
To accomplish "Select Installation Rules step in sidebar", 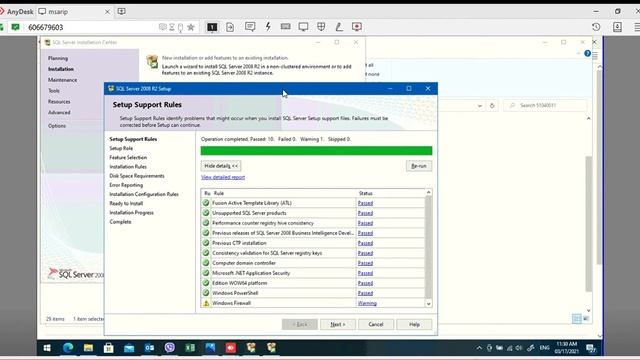I will [128, 167].
